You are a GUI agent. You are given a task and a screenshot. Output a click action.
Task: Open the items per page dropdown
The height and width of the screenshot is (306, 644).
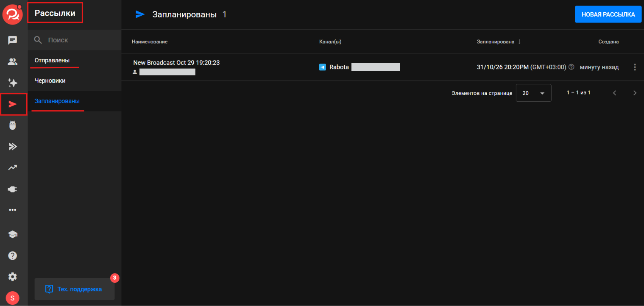tap(533, 93)
